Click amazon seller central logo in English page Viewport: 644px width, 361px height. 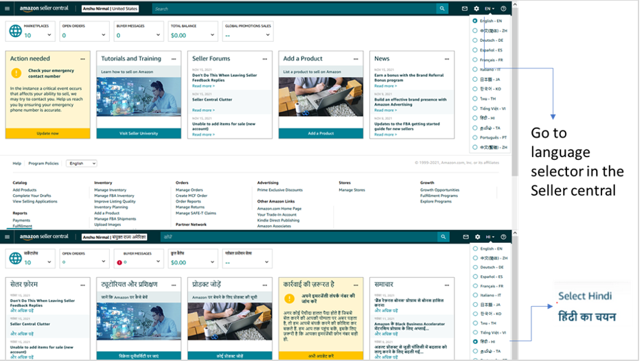[44, 8]
